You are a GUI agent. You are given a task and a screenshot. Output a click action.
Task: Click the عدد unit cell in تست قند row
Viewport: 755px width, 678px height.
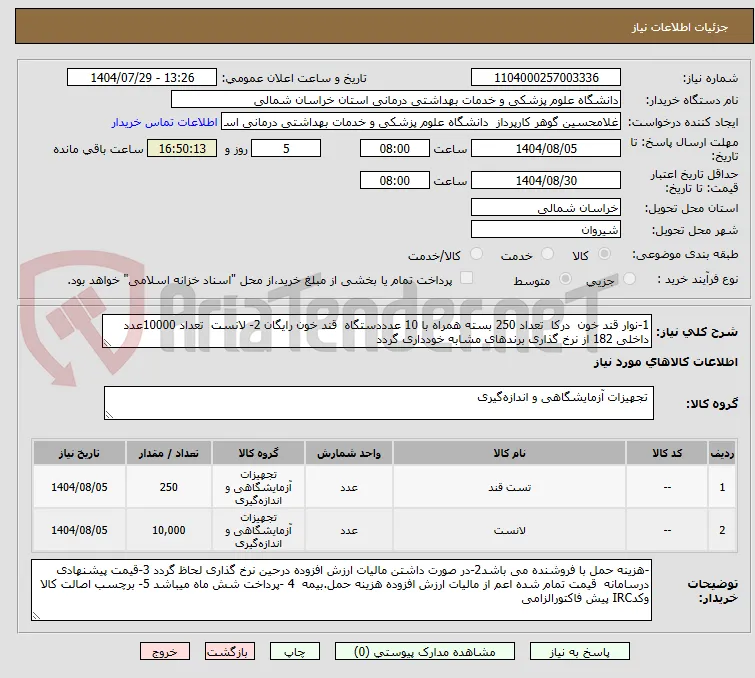[349, 487]
